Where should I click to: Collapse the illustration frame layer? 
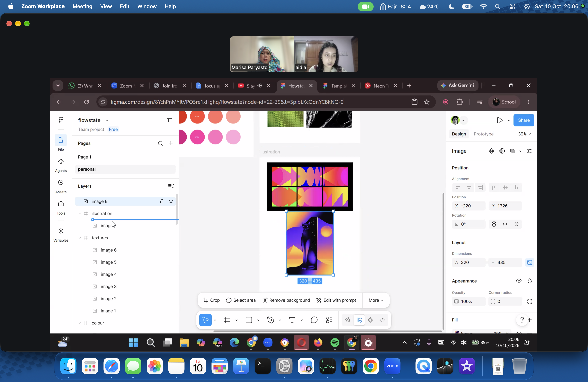79,213
